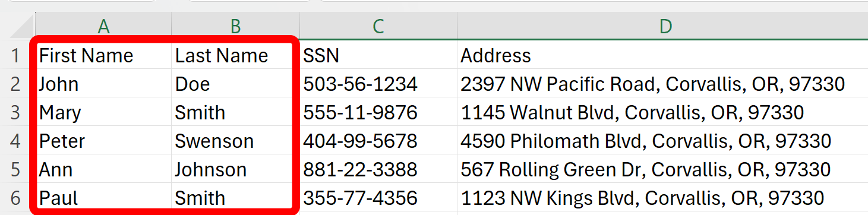Image resolution: width=868 pixels, height=215 pixels.
Task: Click the 'First Name' header cell
Action: pos(104,55)
